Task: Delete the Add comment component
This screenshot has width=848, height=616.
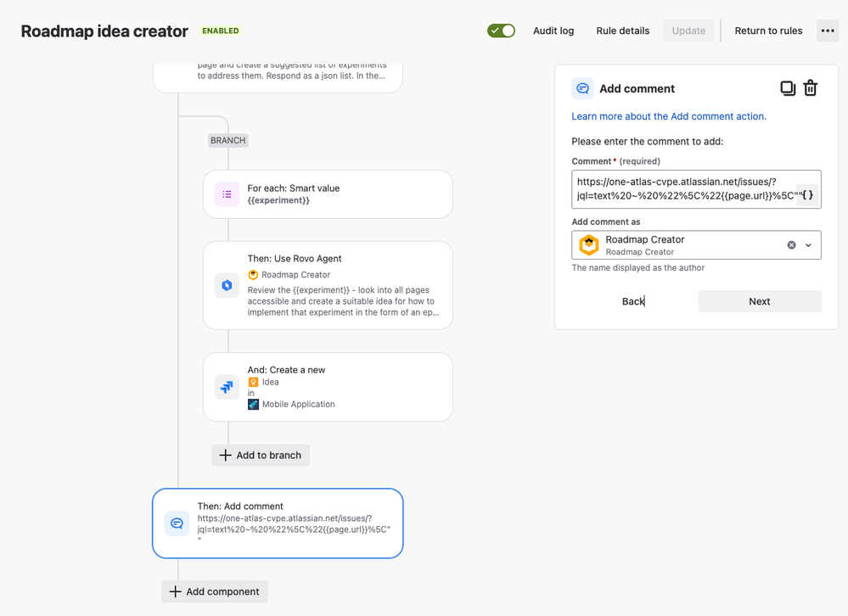Action: click(x=810, y=88)
